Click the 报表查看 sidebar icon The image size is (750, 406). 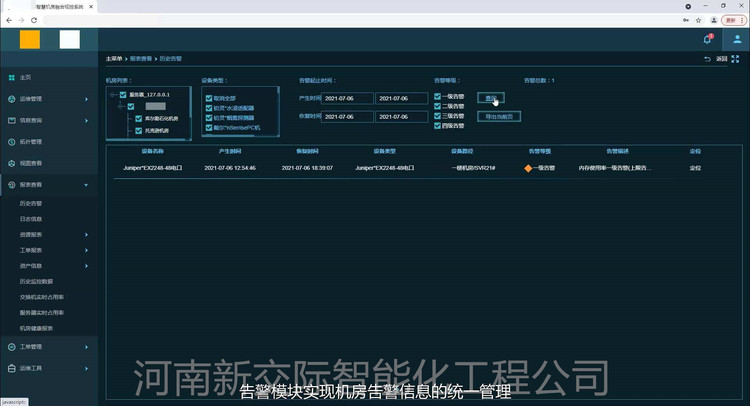pos(11,185)
